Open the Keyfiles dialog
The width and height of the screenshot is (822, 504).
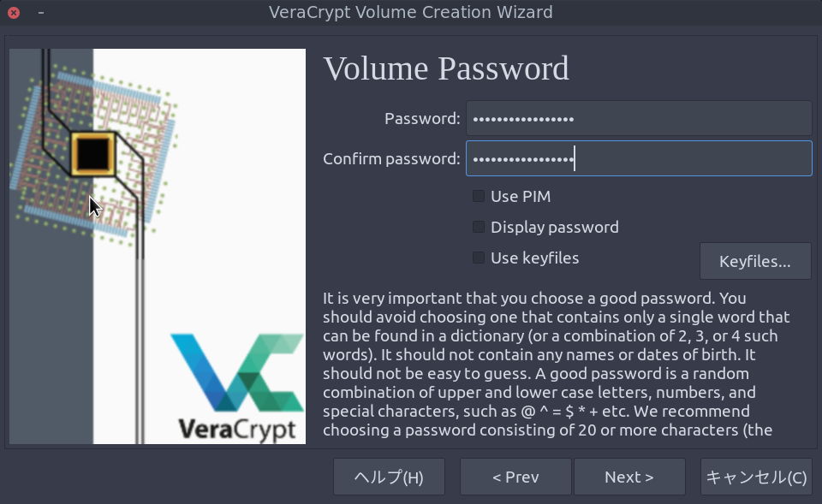(755, 260)
